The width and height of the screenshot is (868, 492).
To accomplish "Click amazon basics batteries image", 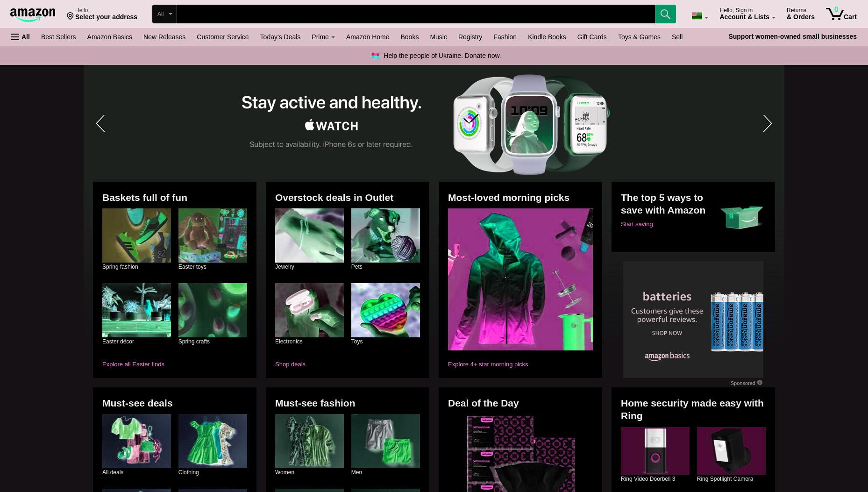I will [x=737, y=321].
